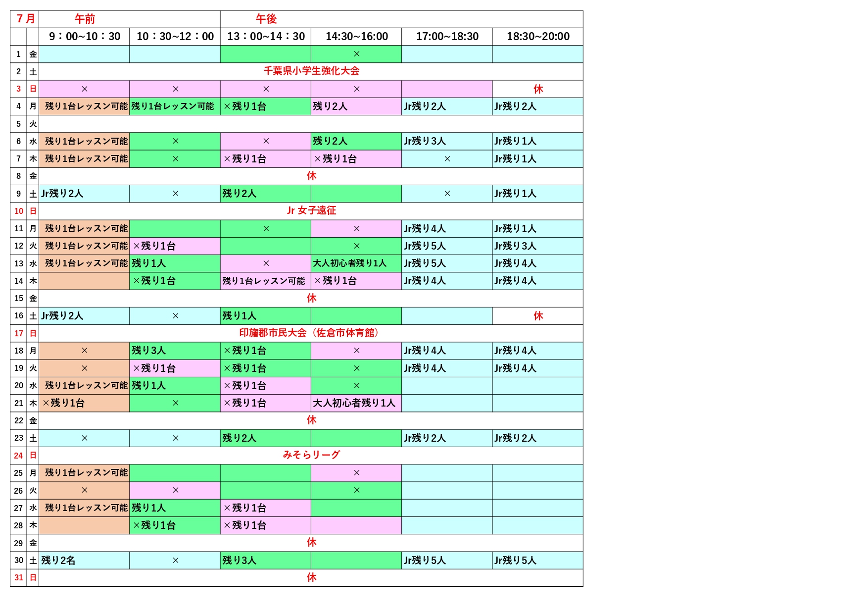This screenshot has height=614, width=868.
Task: Click ×残り1台 9:00 cell on day 21
Action: (85, 403)
